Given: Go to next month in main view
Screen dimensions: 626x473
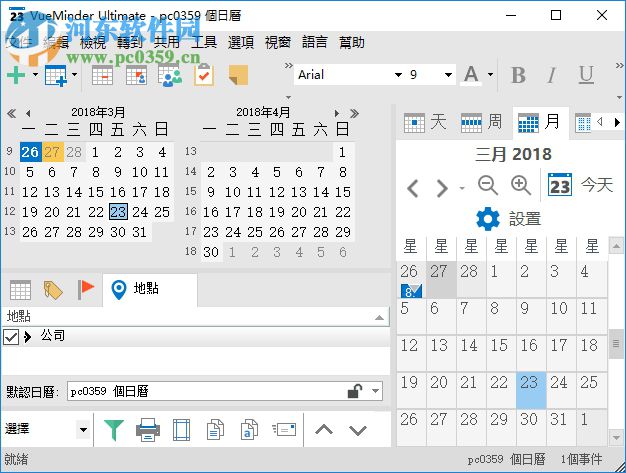Looking at the screenshot, I should 442,188.
